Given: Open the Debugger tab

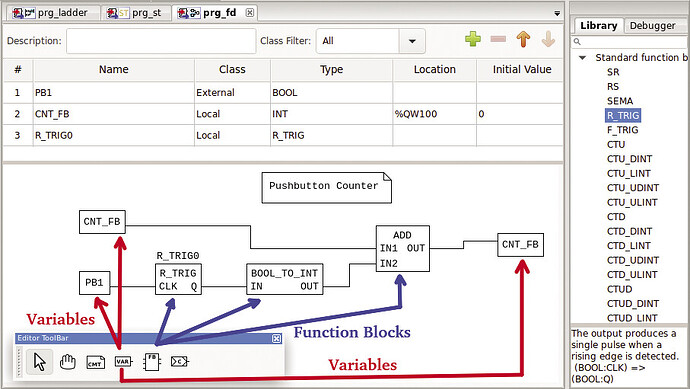Looking at the screenshot, I should click(652, 26).
